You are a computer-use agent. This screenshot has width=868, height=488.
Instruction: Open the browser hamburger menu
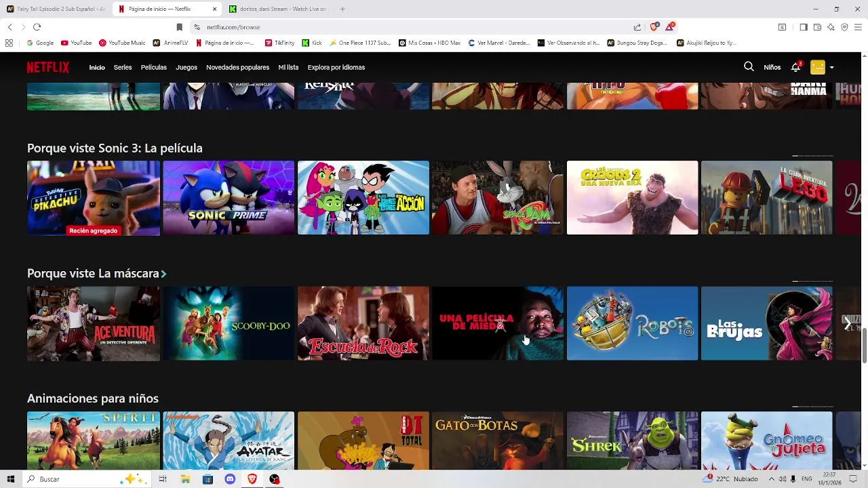(858, 27)
